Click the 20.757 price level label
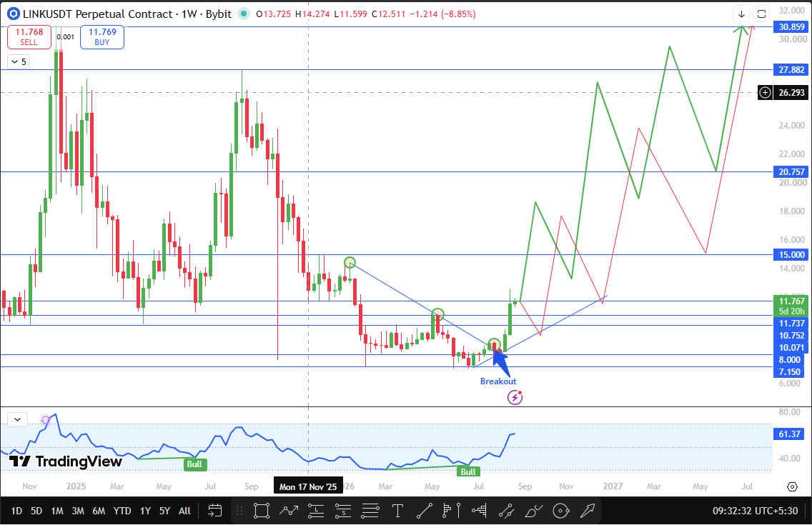 coord(792,171)
